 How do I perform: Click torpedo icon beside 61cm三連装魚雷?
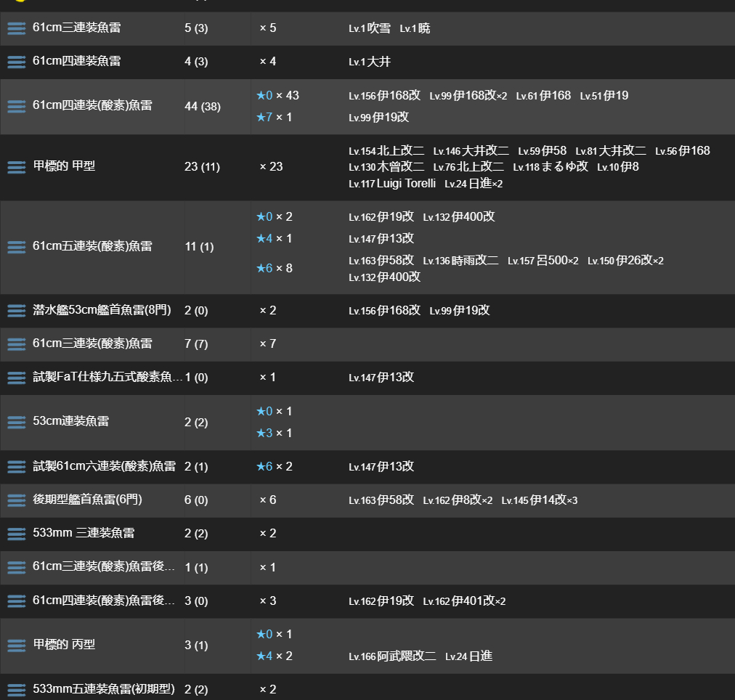[17, 28]
